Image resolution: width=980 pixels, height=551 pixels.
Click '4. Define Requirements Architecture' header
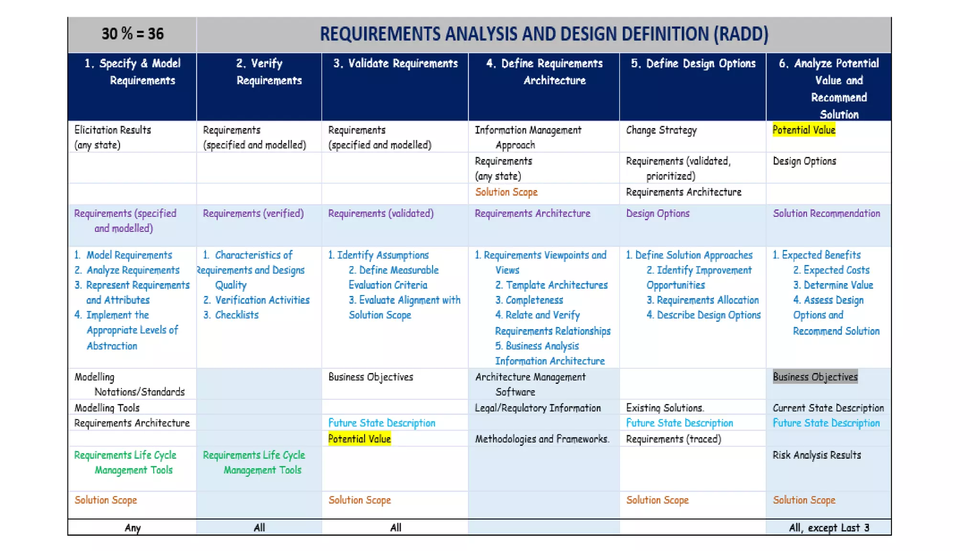pyautogui.click(x=544, y=72)
